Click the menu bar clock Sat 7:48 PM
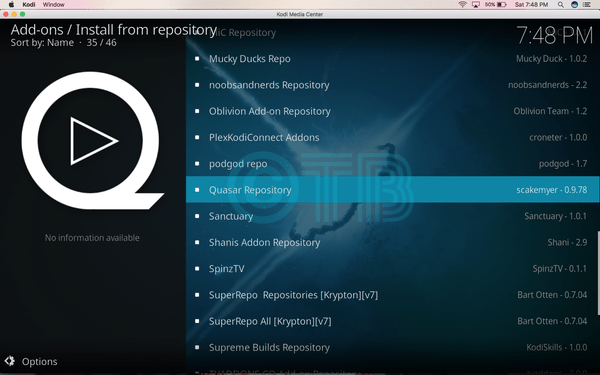600x375 pixels. click(531, 5)
